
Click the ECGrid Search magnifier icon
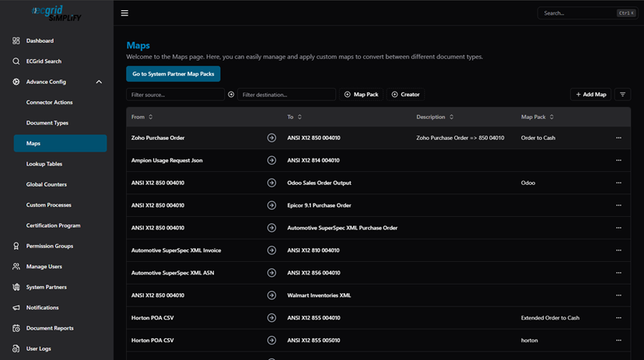click(16, 61)
